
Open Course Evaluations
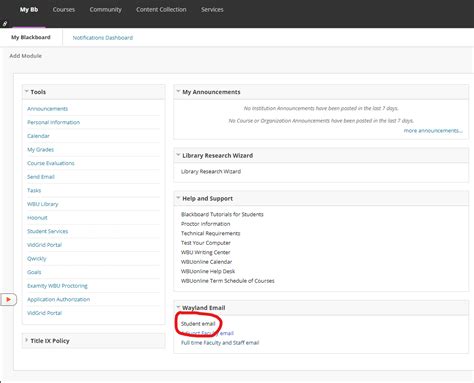point(51,163)
